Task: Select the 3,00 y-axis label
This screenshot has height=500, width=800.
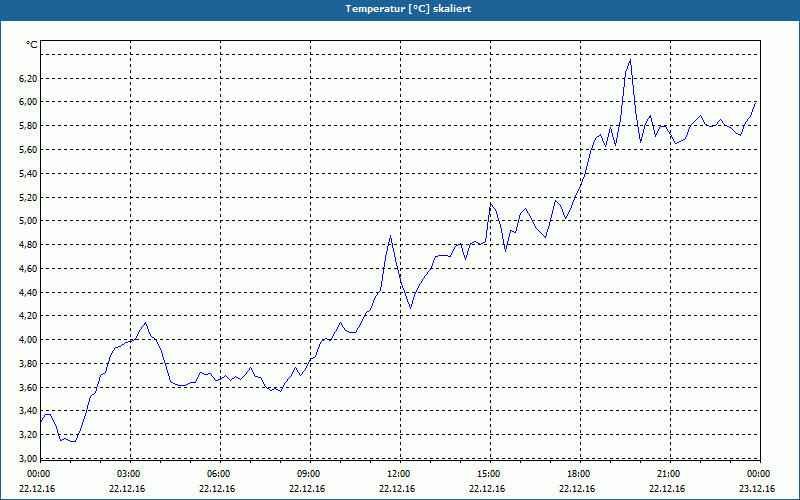Action: pos(29,458)
